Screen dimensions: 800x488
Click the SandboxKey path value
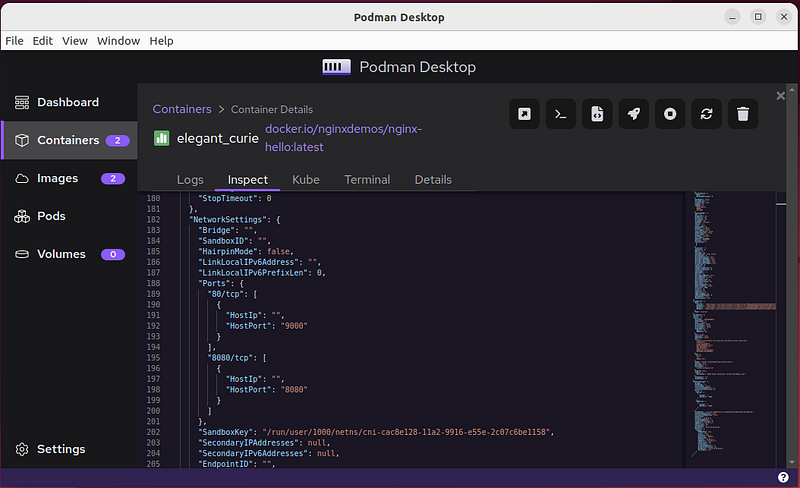(407, 432)
